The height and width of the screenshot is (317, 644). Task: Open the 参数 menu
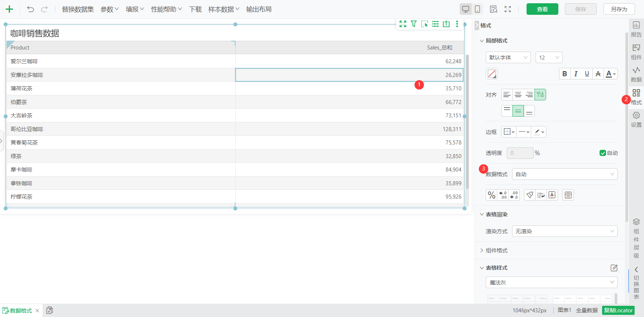(110, 9)
